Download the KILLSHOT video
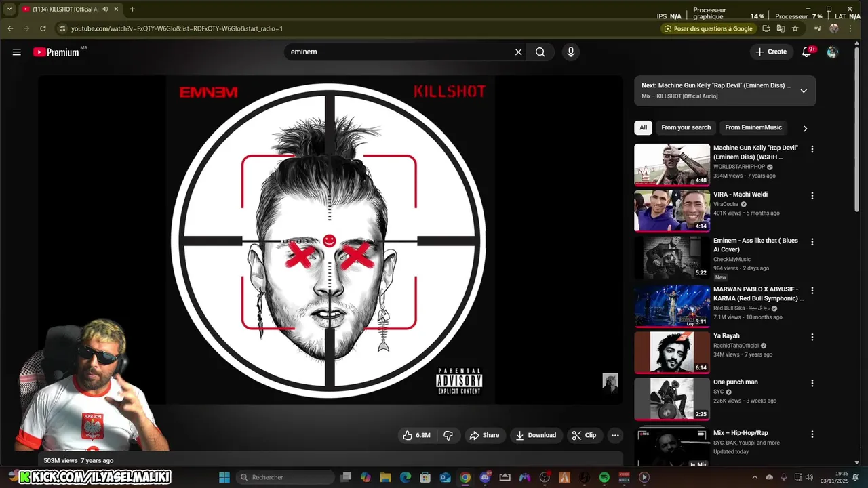Viewport: 868px width, 488px height. click(x=536, y=435)
